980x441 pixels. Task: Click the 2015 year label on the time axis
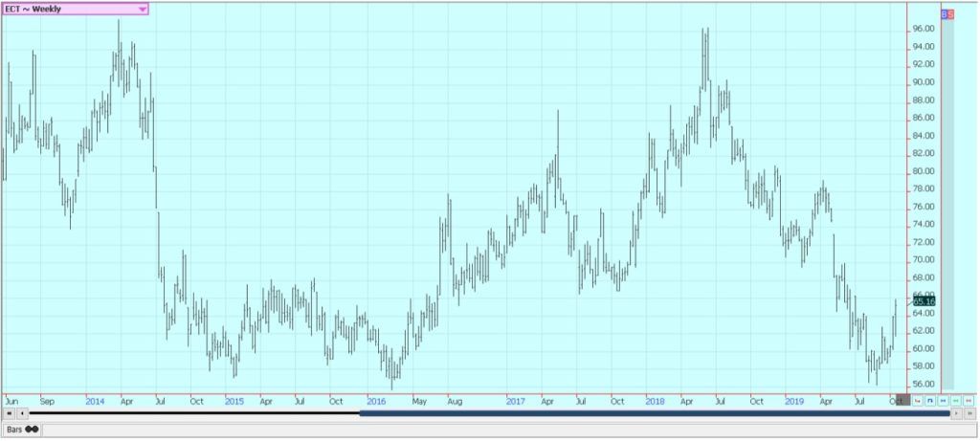click(x=234, y=401)
